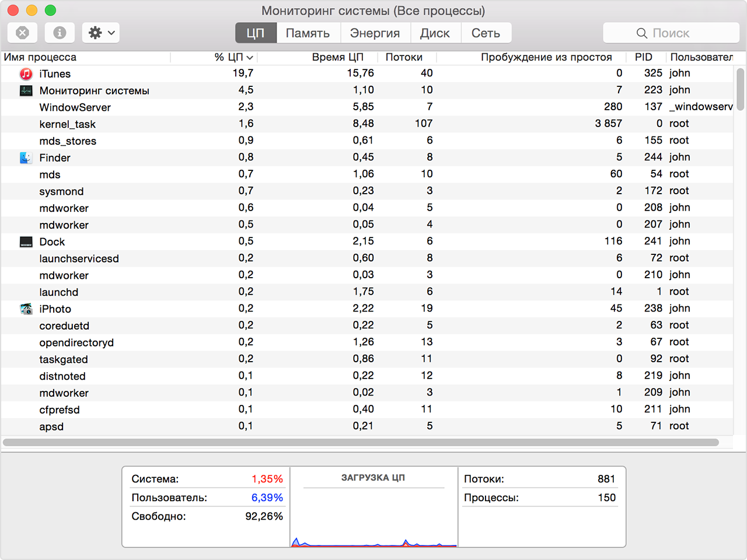
Task: Click the iTunes process icon
Action: pyautogui.click(x=26, y=73)
